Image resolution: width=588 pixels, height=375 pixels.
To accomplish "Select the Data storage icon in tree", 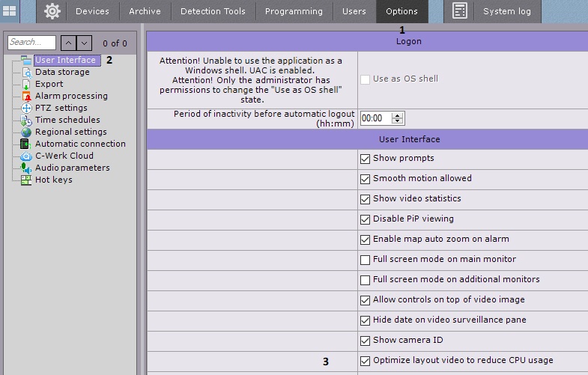I will (26, 72).
